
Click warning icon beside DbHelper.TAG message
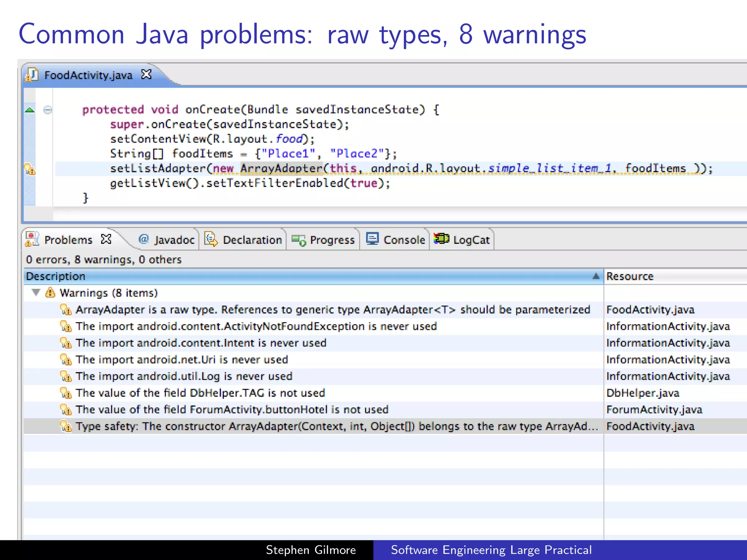tap(66, 393)
